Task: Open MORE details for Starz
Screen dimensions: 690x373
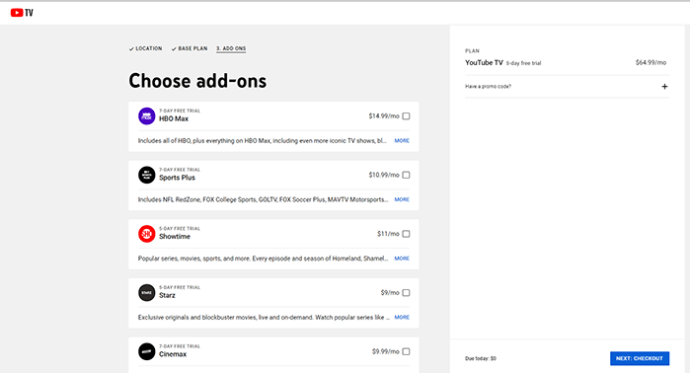Action: click(402, 317)
